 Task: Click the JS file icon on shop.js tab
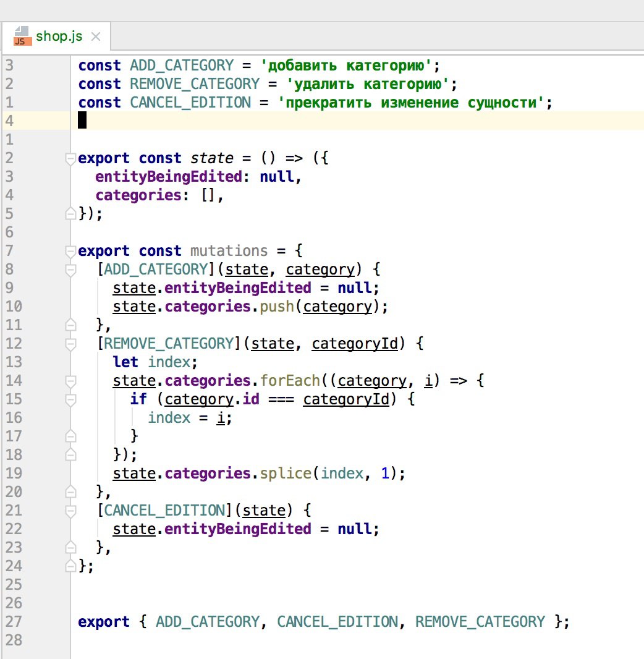[23, 36]
